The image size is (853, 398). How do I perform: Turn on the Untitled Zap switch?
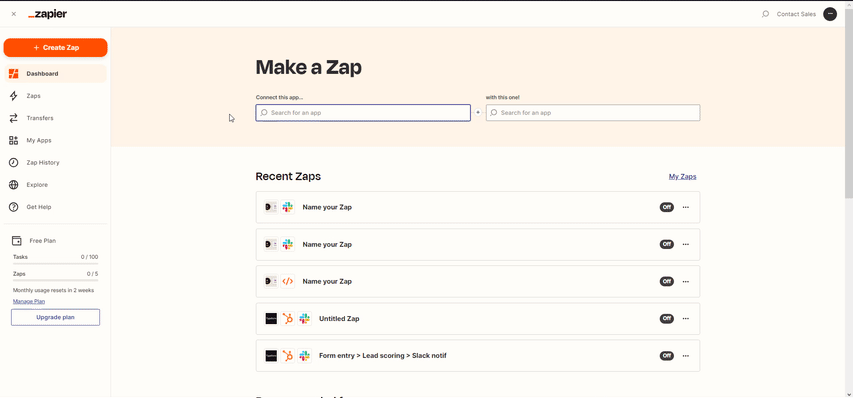(x=666, y=319)
